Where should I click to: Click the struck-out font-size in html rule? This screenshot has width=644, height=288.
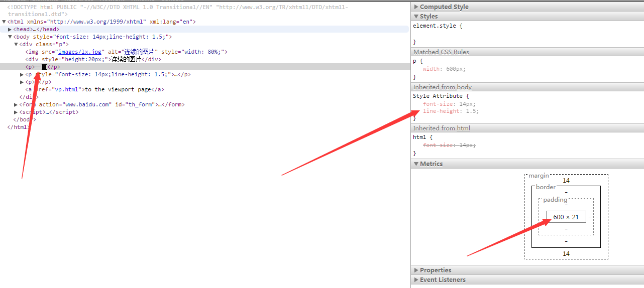coord(449,145)
